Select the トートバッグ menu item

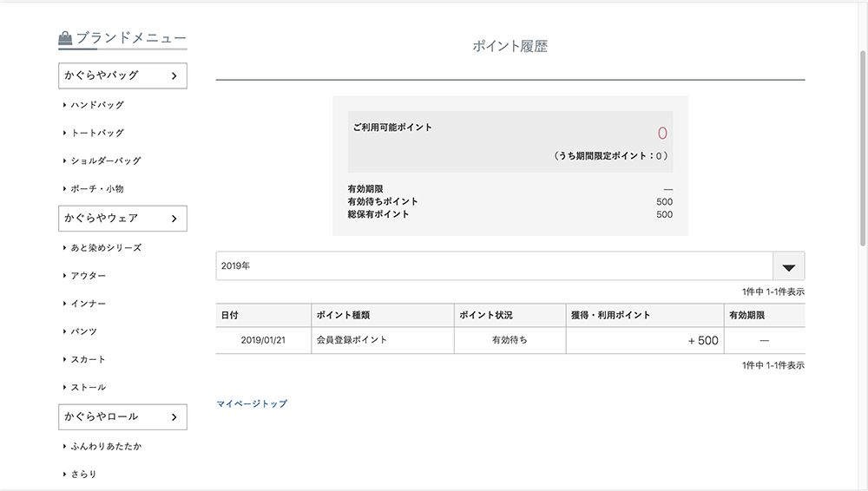click(x=97, y=133)
